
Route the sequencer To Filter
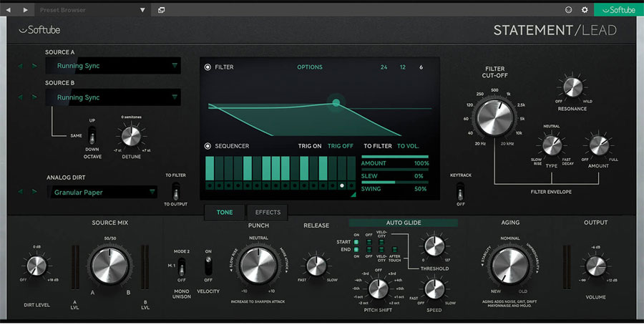pos(378,146)
